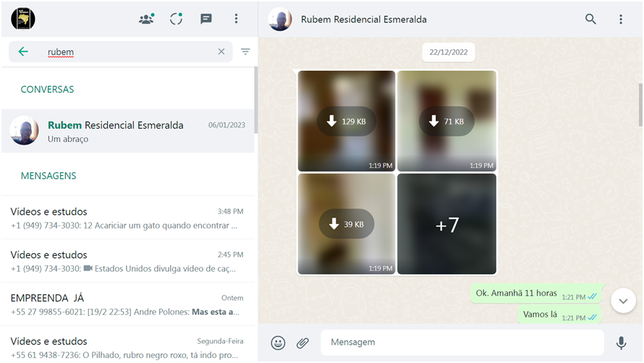Click the Mensagem input field
Image resolution: width=644 pixels, height=363 pixels.
pyautogui.click(x=462, y=342)
